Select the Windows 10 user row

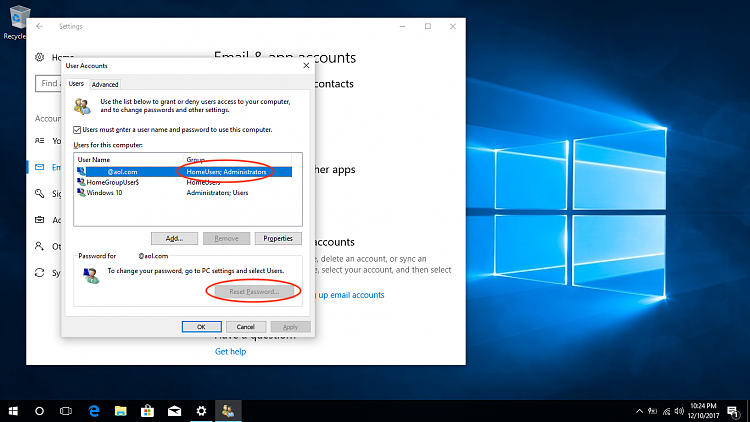(x=184, y=193)
